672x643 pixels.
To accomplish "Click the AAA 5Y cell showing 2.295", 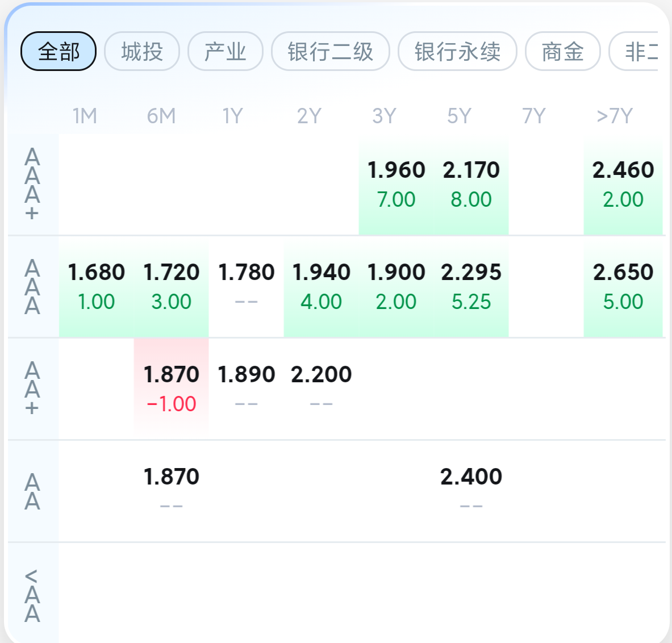I will point(471,286).
